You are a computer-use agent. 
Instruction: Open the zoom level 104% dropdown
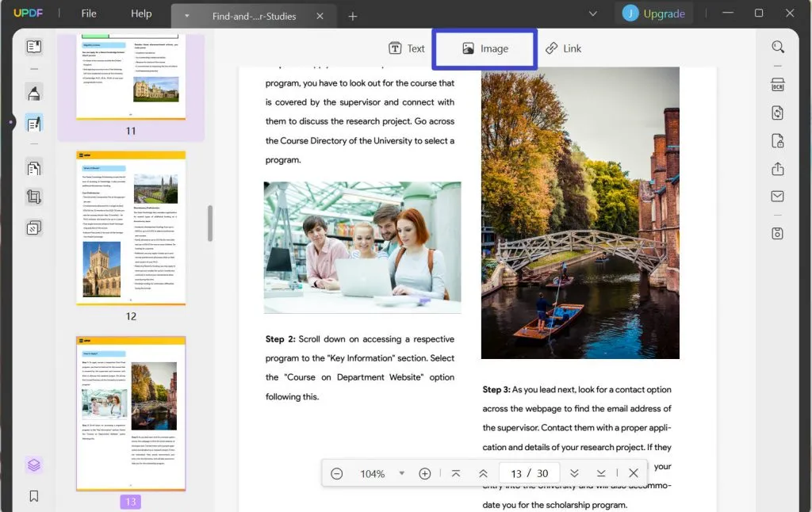click(x=401, y=474)
